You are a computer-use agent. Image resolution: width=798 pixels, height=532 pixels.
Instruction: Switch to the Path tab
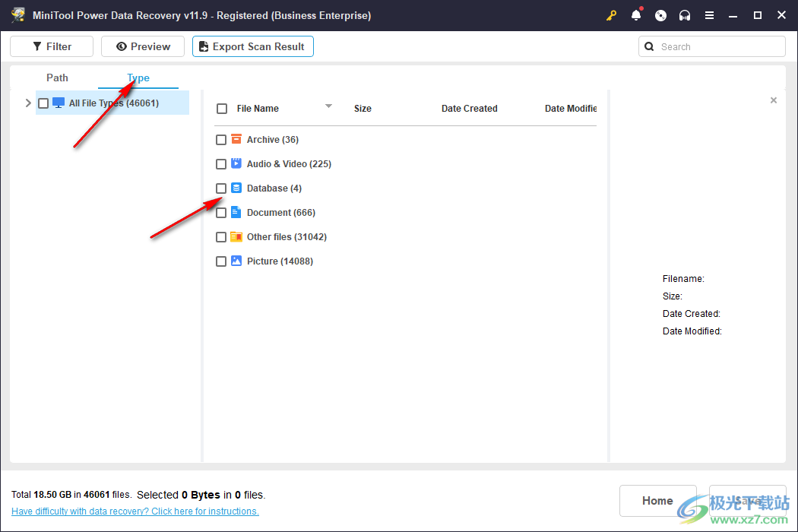pos(57,78)
